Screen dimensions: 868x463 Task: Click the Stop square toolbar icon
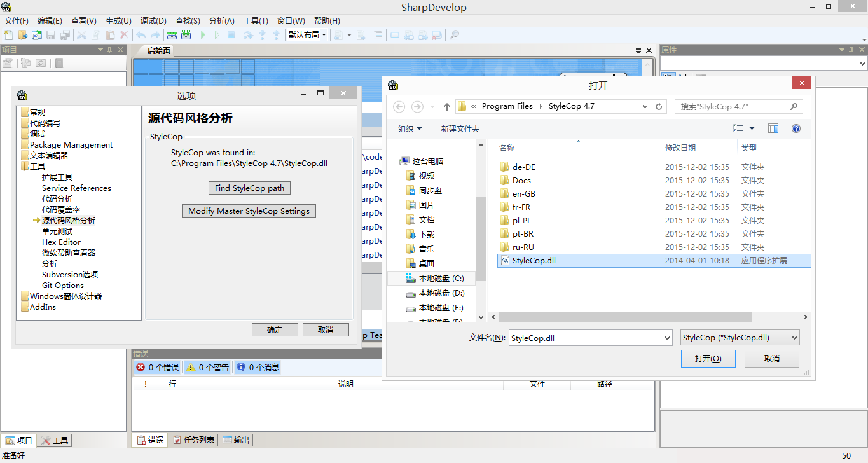click(x=231, y=35)
